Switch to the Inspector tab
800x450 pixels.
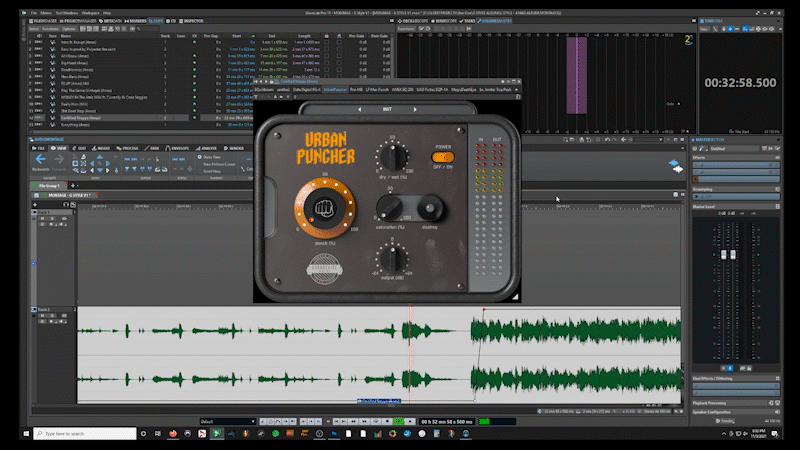191,21
